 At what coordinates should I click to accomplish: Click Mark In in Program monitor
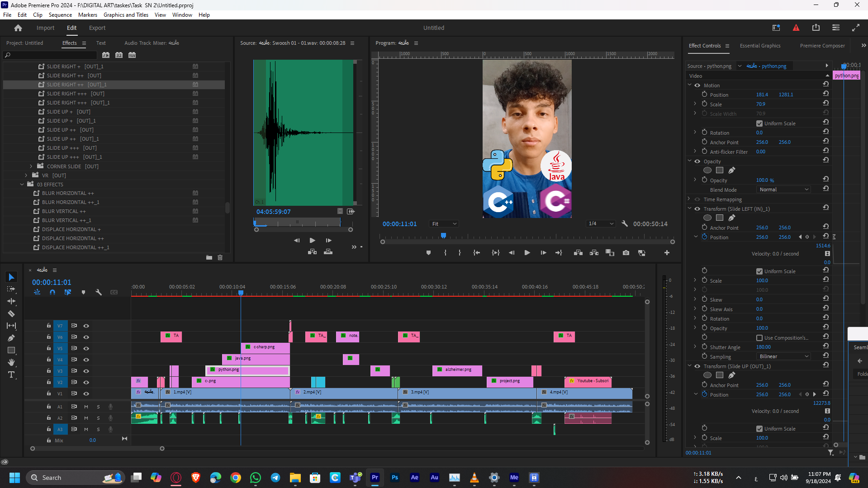tap(446, 253)
